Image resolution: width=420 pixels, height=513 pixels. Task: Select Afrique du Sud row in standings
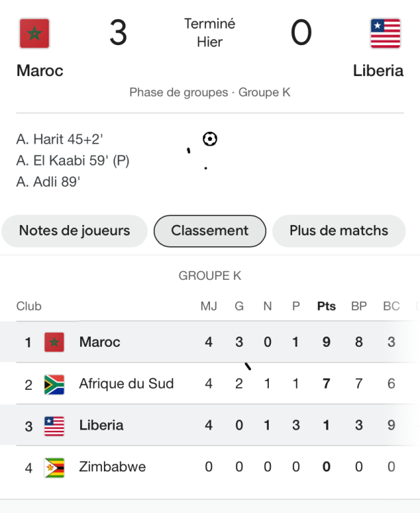tap(210, 384)
